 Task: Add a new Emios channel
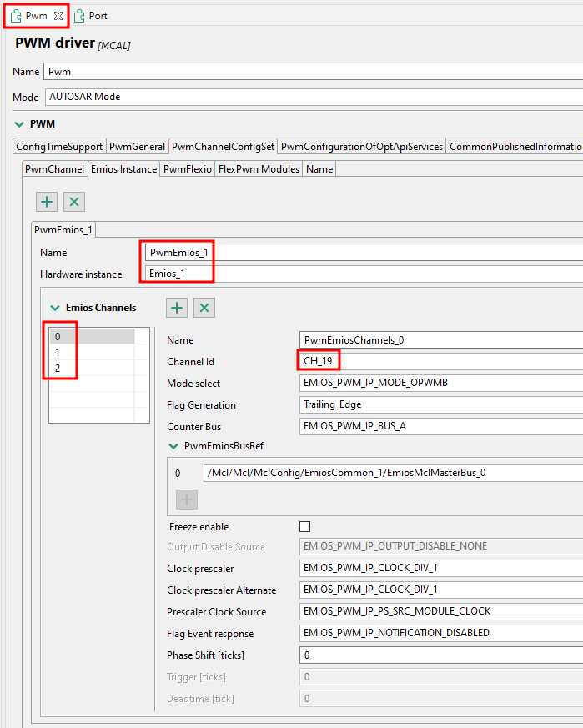(177, 308)
